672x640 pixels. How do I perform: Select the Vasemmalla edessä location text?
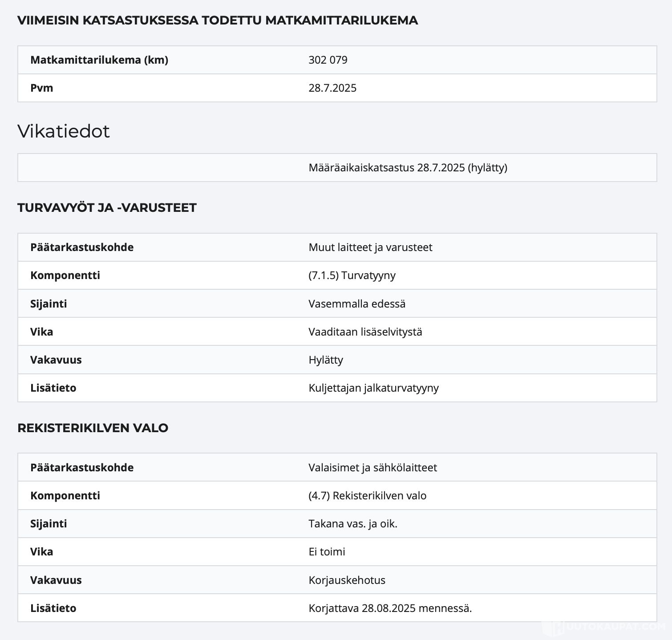pyautogui.click(x=357, y=304)
